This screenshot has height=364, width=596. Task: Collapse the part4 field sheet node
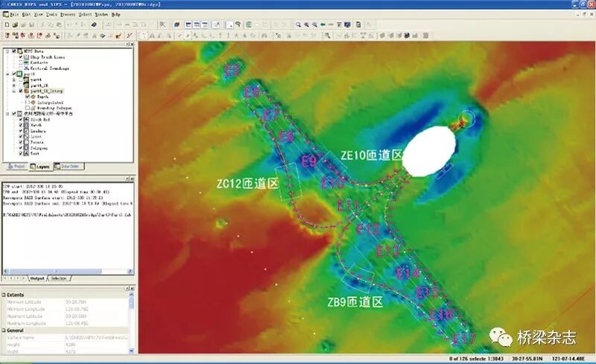pyautogui.click(x=7, y=74)
